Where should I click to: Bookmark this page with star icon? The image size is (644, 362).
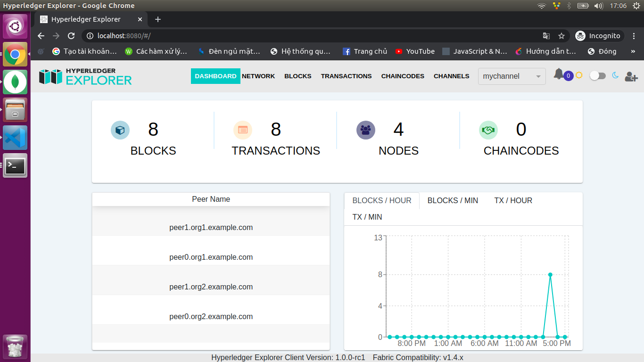(x=561, y=36)
